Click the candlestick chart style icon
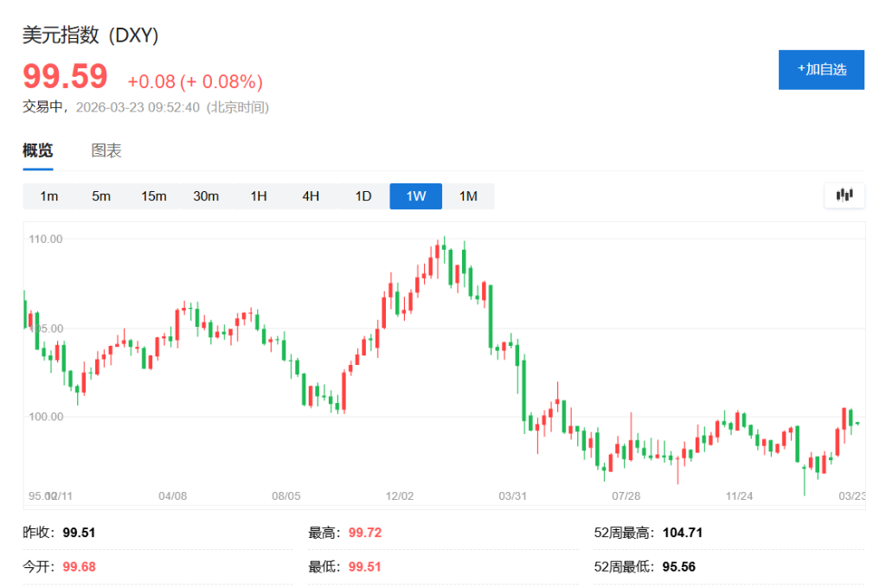The image size is (886, 588). (x=844, y=195)
